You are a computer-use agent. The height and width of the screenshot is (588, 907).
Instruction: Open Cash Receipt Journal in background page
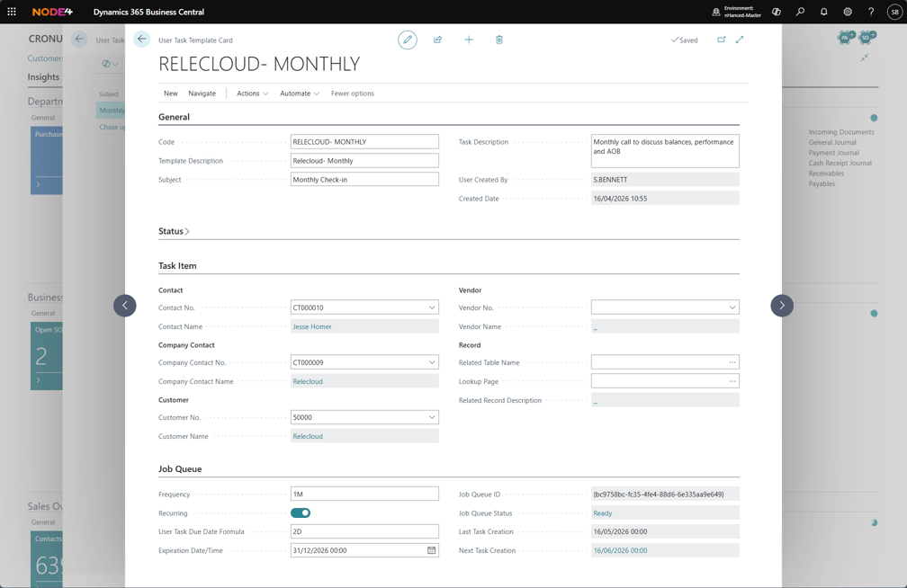pos(840,163)
